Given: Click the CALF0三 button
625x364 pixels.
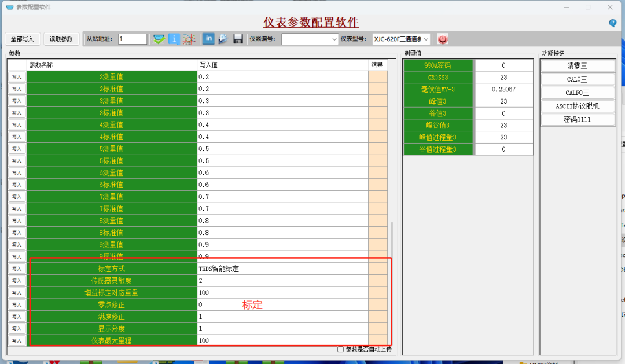Looking at the screenshot, I should click(x=577, y=93).
